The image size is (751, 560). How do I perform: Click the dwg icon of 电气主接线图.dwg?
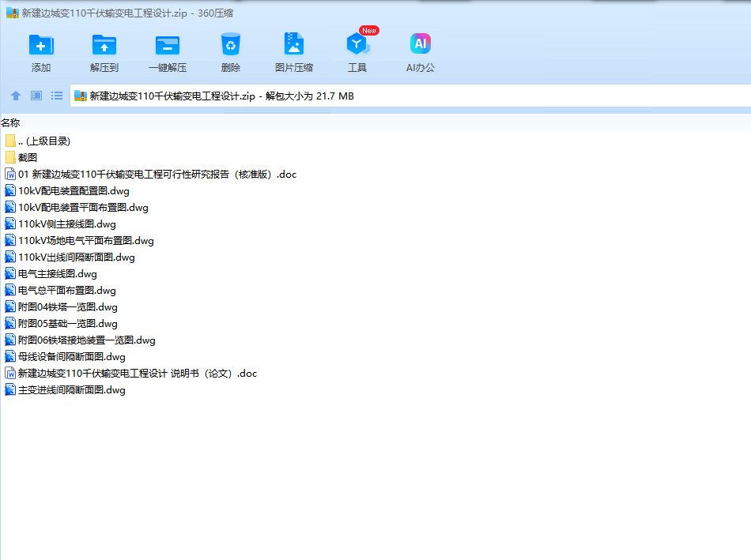pyautogui.click(x=10, y=274)
